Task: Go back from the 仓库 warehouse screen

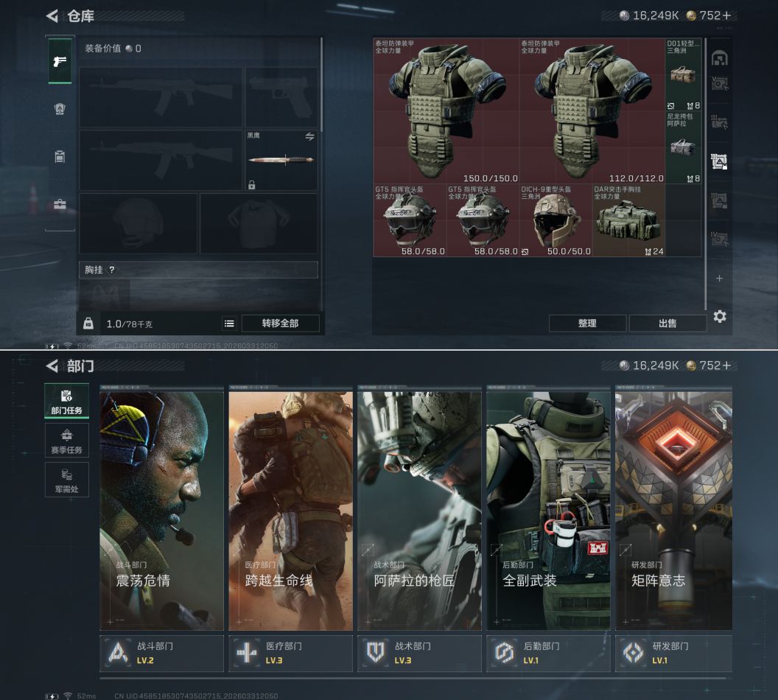Action: coord(52,16)
